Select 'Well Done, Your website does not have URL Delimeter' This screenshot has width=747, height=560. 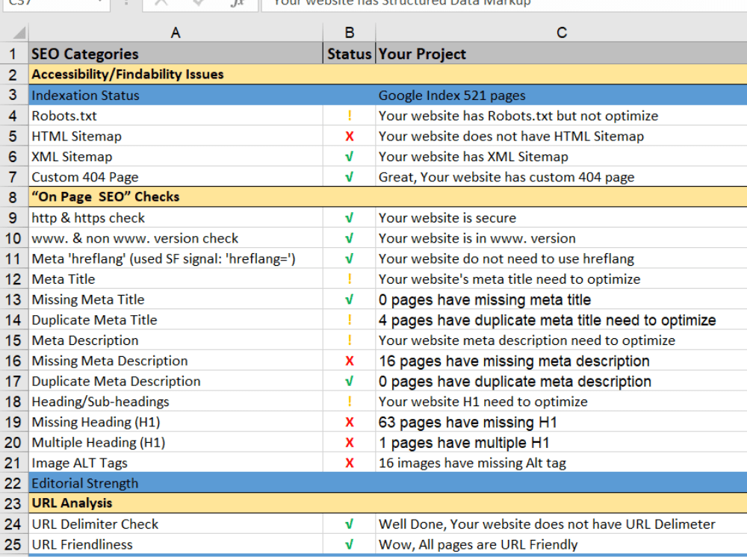coord(561,524)
